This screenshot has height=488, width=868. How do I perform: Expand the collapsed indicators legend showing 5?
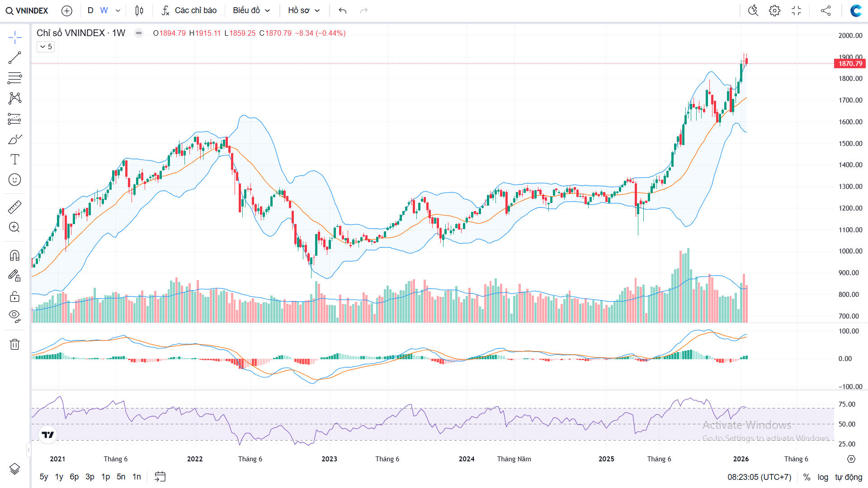click(46, 47)
